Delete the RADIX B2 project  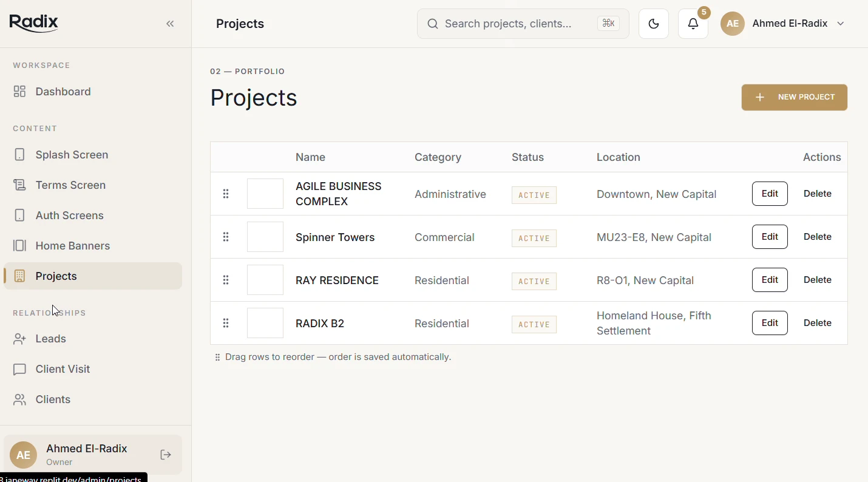click(818, 323)
